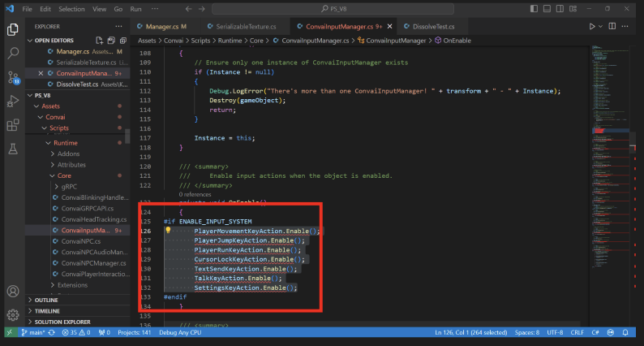Collapse the OPEN EDITORS section
This screenshot has height=346, width=644.
click(29, 41)
